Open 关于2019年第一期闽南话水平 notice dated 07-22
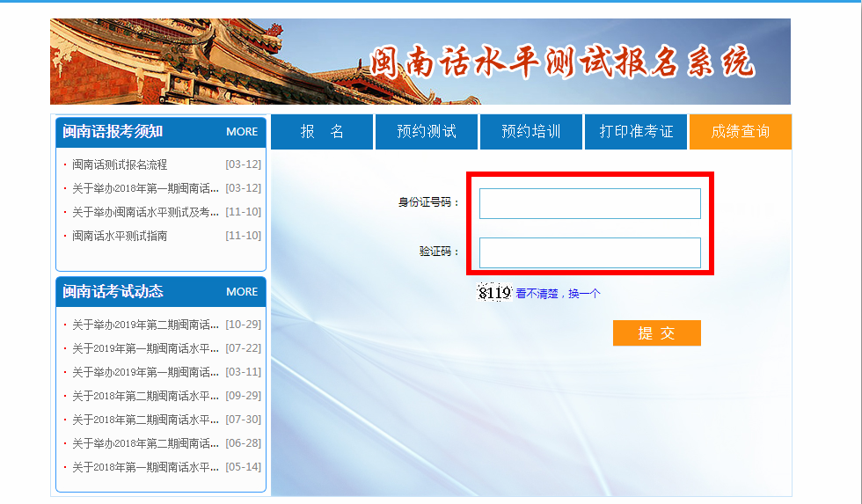 [146, 348]
